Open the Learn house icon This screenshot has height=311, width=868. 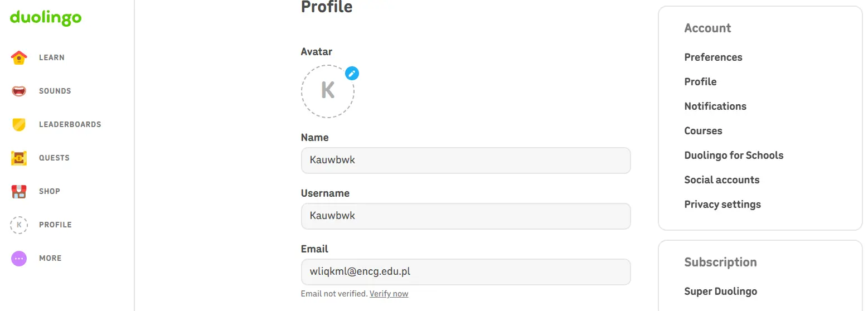coord(19,57)
